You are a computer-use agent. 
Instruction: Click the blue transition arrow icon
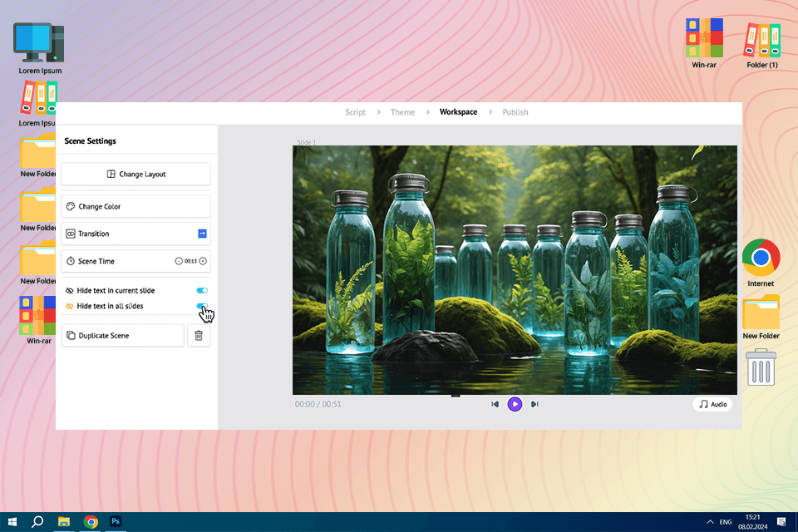(201, 234)
